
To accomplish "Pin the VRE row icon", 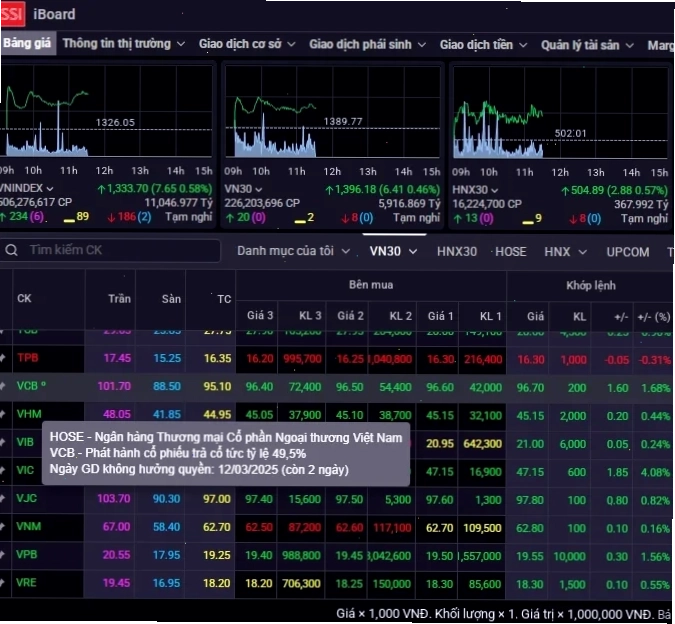I will [x=3, y=583].
